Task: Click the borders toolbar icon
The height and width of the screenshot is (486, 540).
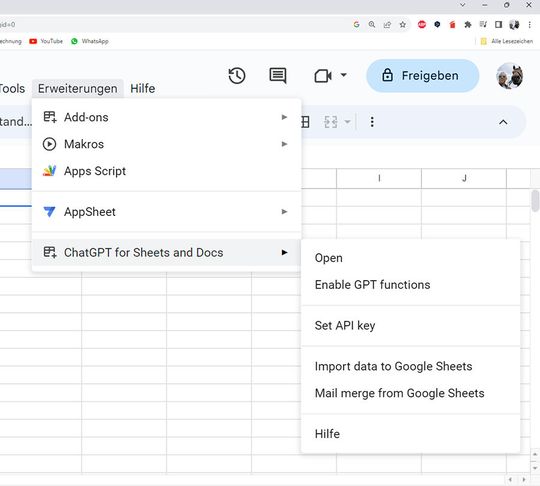Action: [x=305, y=122]
